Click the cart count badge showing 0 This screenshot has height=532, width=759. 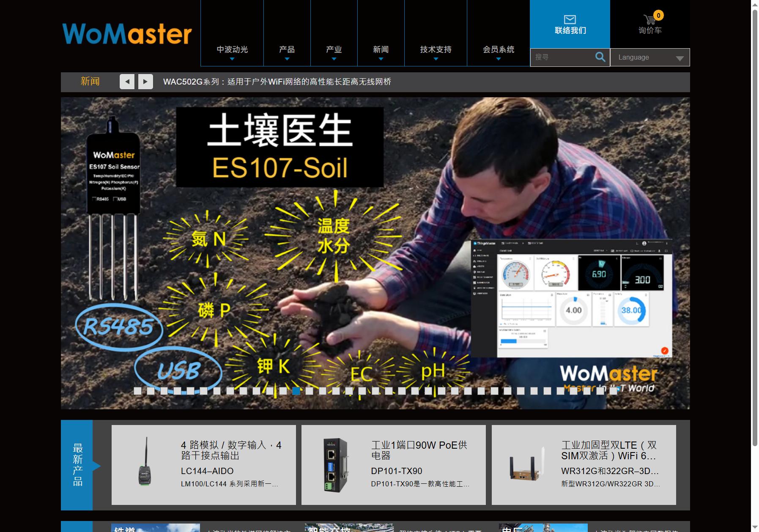coord(658,15)
